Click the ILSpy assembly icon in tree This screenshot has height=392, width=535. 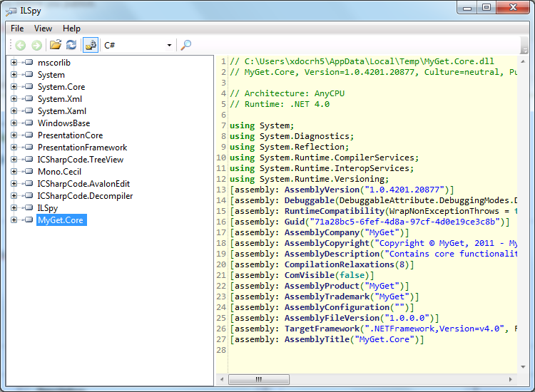pyautogui.click(x=28, y=207)
